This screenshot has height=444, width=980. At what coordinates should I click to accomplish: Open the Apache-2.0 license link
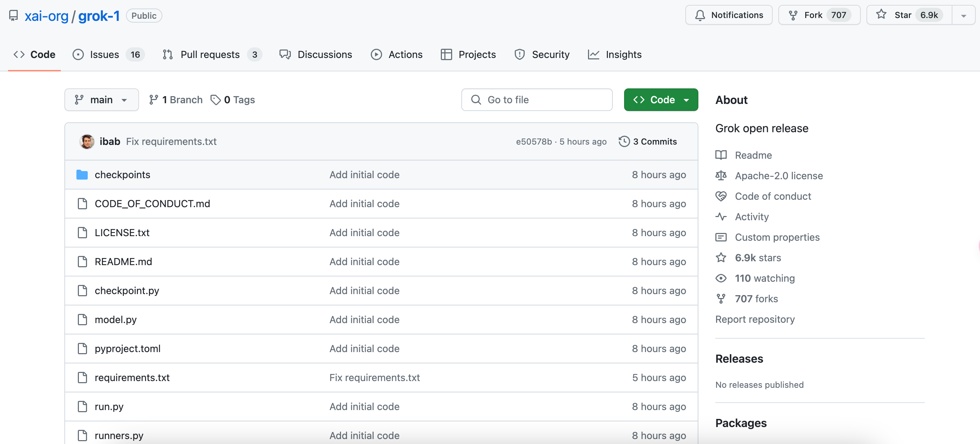click(x=779, y=176)
